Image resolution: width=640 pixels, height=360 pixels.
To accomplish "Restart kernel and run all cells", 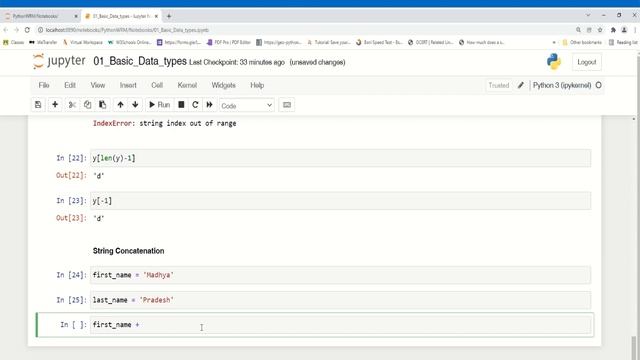I will pos(209,105).
